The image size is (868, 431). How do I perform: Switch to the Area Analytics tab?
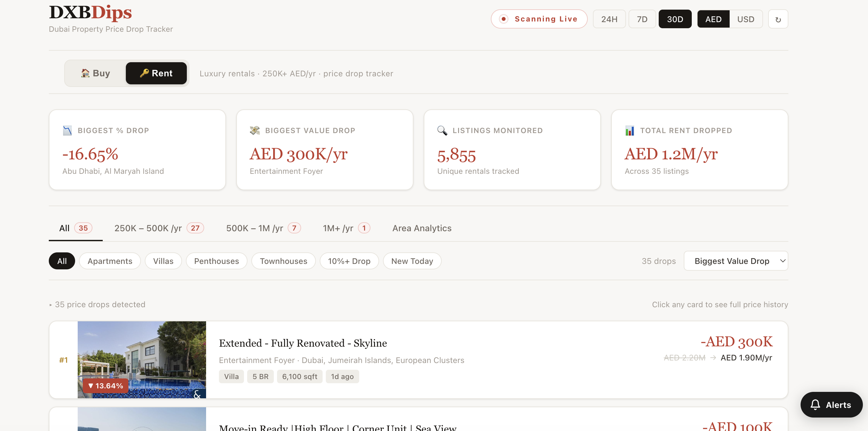(x=421, y=228)
